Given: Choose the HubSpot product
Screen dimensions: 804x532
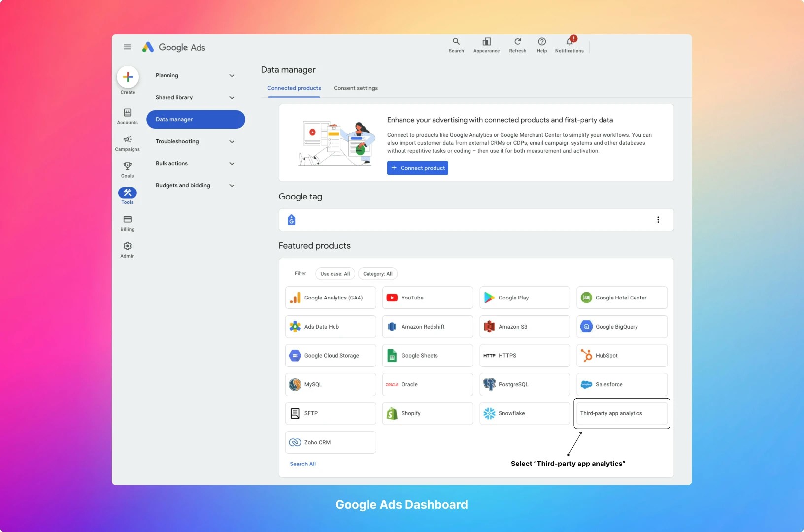Looking at the screenshot, I should tap(622, 356).
